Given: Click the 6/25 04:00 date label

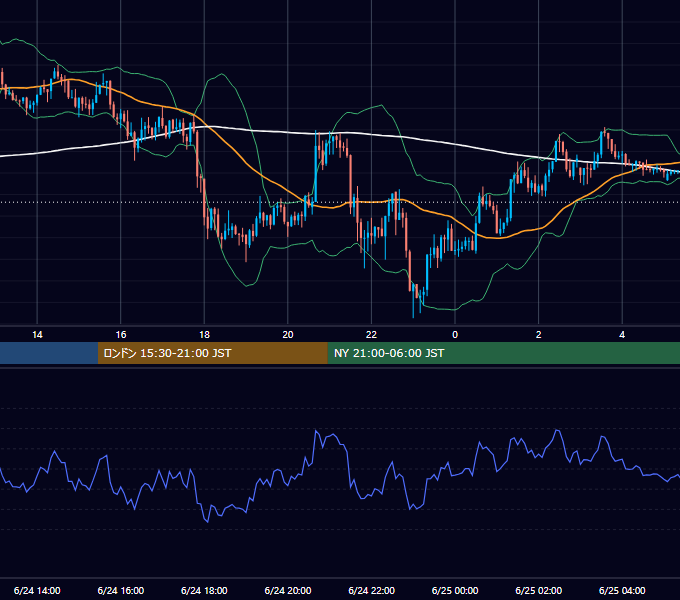Looking at the screenshot, I should tap(622, 590).
